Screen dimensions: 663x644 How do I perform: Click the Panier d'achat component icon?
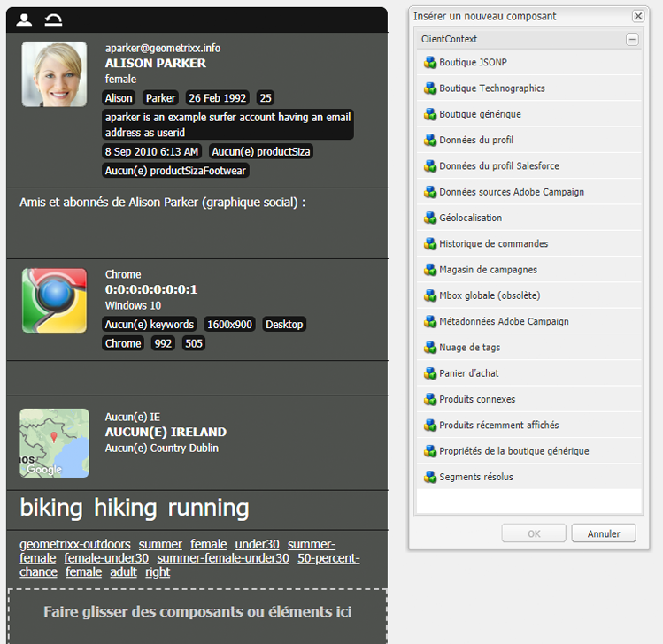pyautogui.click(x=430, y=373)
